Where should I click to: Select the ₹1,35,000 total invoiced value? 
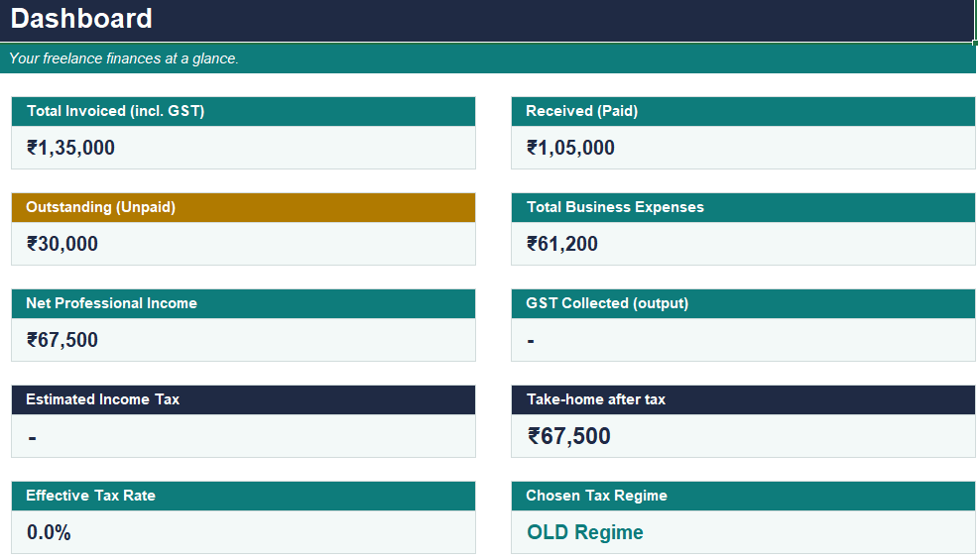(70, 148)
